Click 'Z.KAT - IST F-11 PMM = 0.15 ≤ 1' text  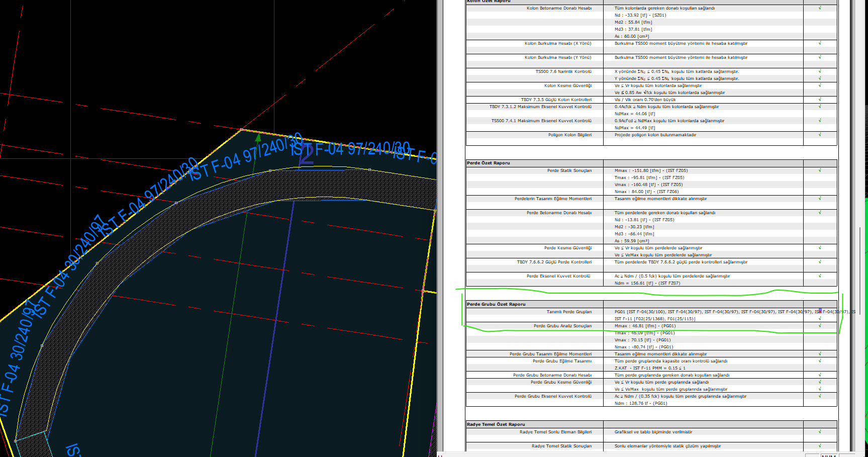coord(650,368)
